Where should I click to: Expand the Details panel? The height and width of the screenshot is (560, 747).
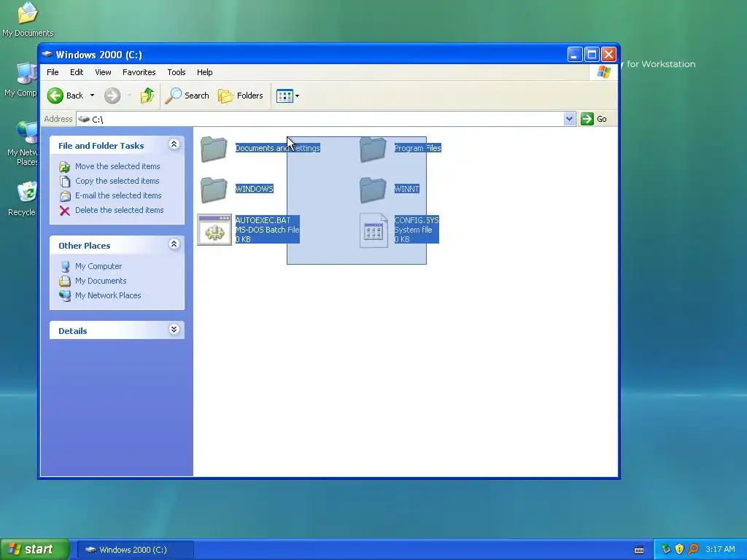point(174,330)
